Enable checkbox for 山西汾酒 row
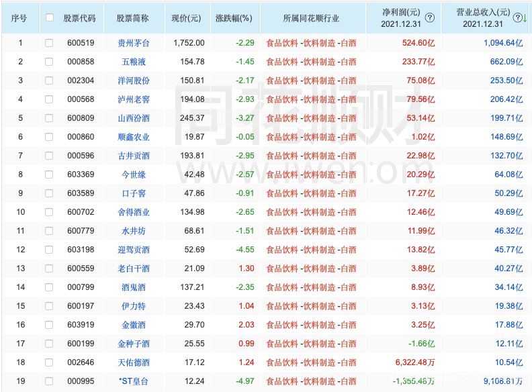The height and width of the screenshot is (392, 532). click(49, 118)
